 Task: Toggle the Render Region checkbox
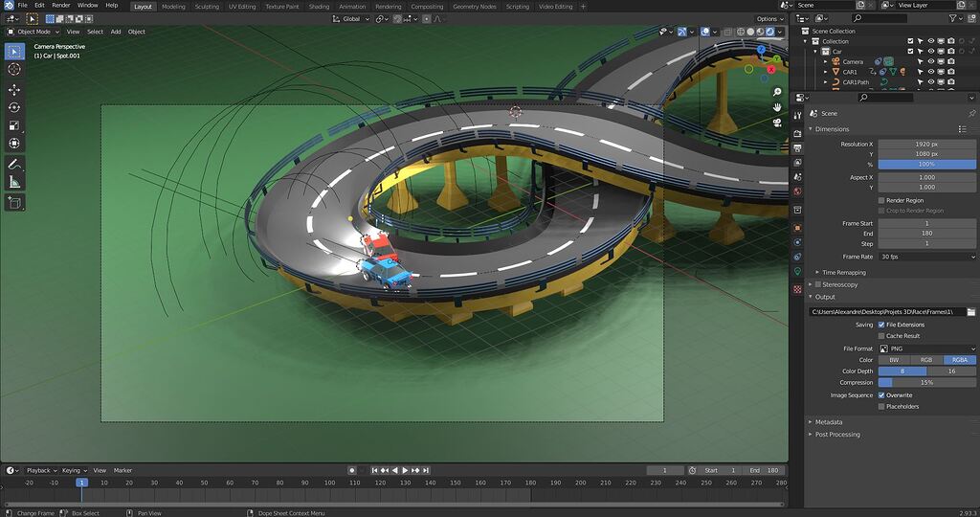881,201
